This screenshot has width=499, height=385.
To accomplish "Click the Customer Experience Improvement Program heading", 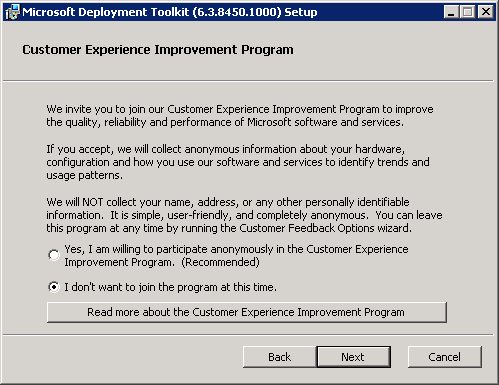I will (158, 50).
